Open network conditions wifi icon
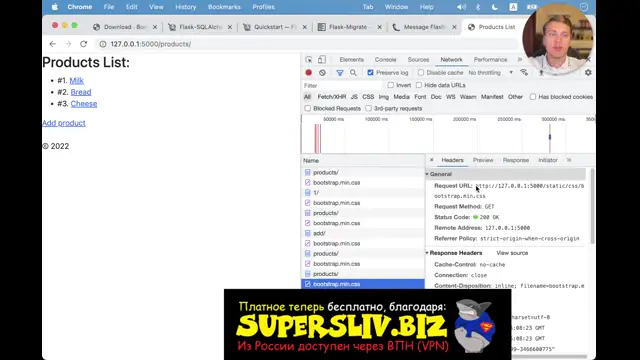Screen dimensions: 640x360 (x=524, y=73)
